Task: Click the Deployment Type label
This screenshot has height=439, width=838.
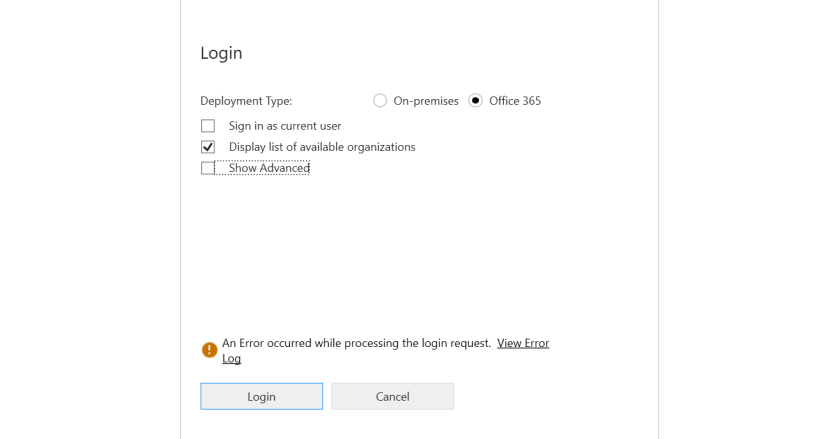Action: 246,101
